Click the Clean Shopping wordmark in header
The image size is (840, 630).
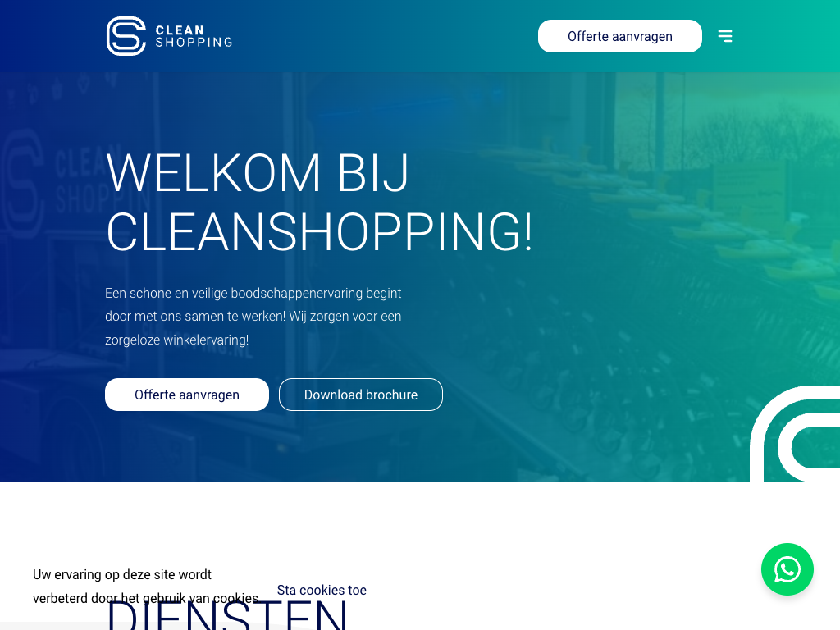pos(194,36)
